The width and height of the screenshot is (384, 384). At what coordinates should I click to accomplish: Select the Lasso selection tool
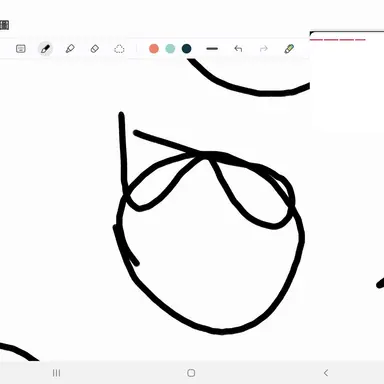(119, 49)
